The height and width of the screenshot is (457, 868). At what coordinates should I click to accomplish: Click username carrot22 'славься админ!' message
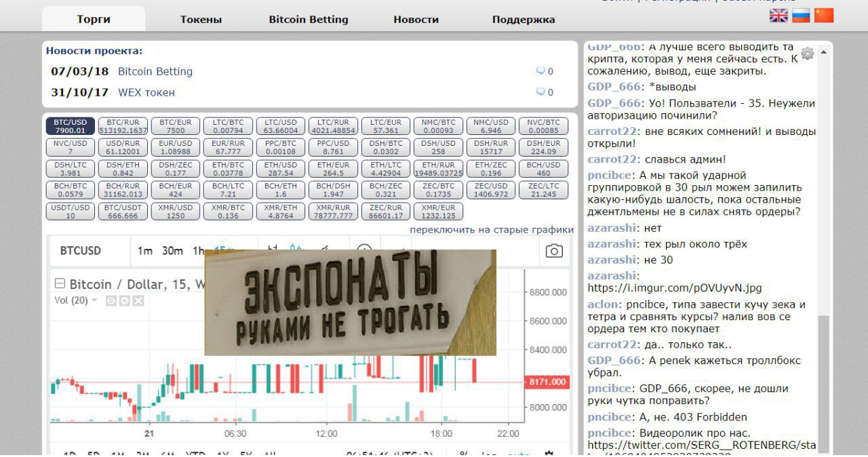612,159
